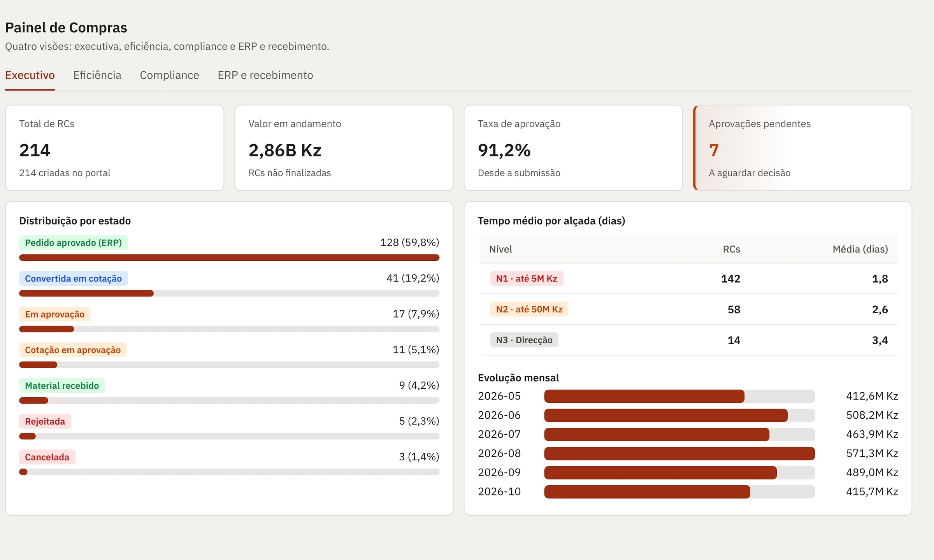Viewport: 934px width, 560px height.
Task: Click the Em aprovação progress bar
Action: 229,329
